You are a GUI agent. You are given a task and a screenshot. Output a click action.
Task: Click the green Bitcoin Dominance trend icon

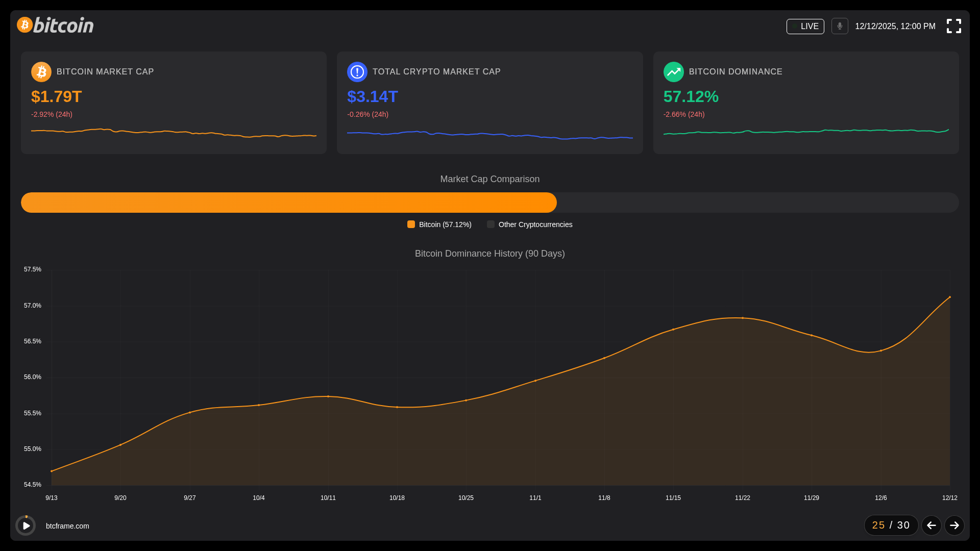[673, 72]
